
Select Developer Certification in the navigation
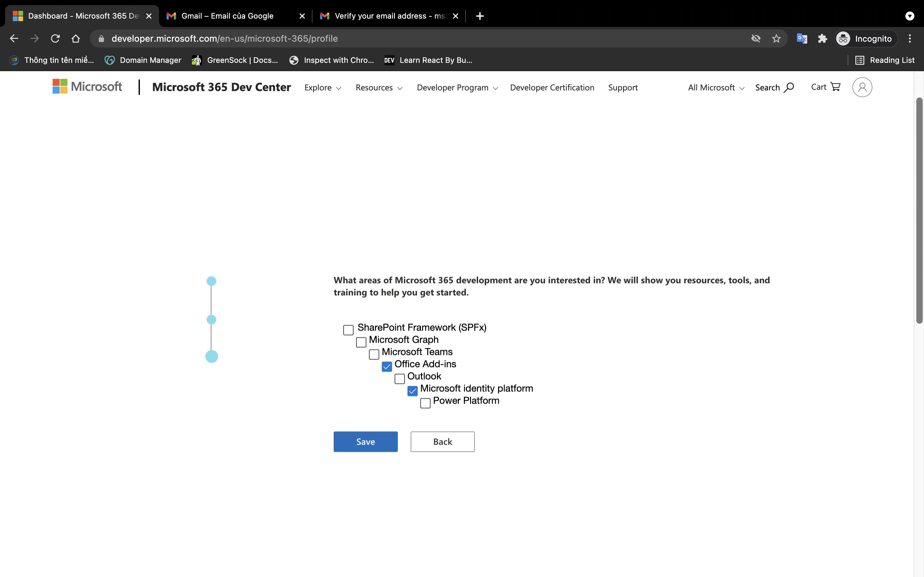click(x=552, y=88)
